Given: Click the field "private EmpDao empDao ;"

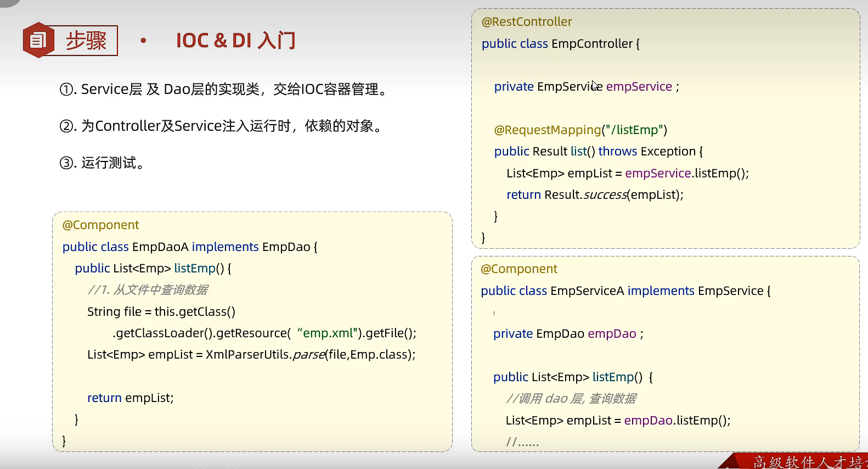Looking at the screenshot, I should [x=568, y=334].
